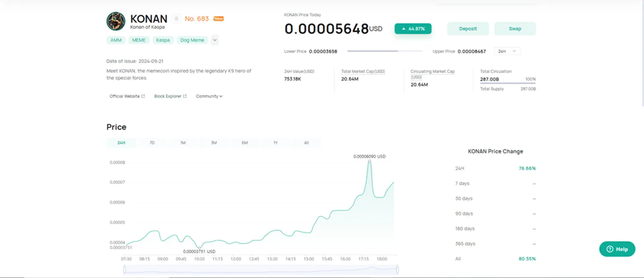Screen dimensions: 644x278
Task: Click the 365 days price change row
Action: click(x=495, y=244)
